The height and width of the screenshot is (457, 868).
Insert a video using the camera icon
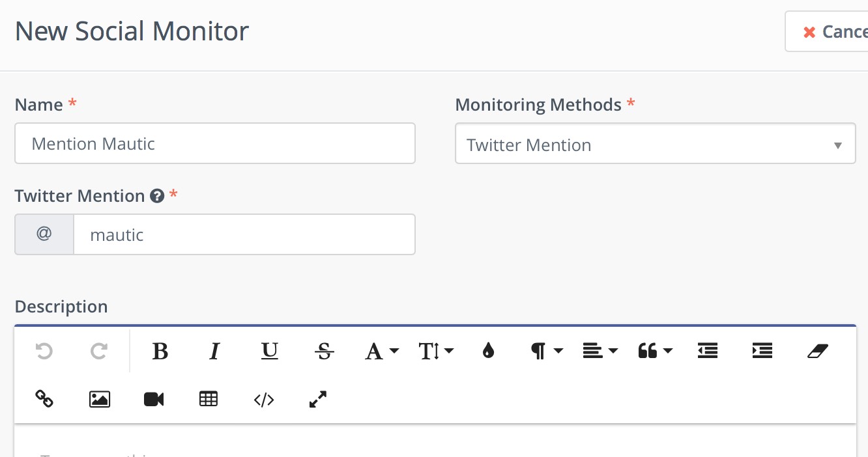(154, 398)
